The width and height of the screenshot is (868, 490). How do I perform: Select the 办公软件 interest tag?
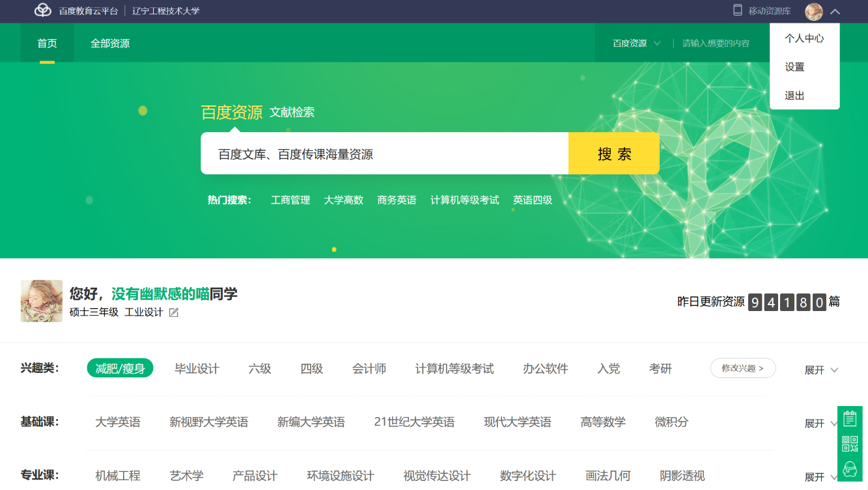point(546,369)
